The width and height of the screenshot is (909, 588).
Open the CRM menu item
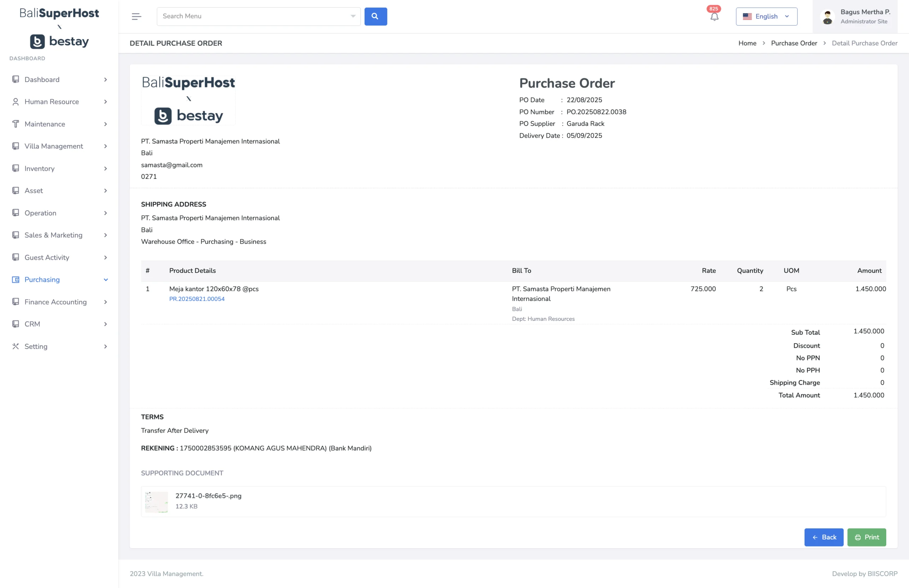[x=59, y=324]
